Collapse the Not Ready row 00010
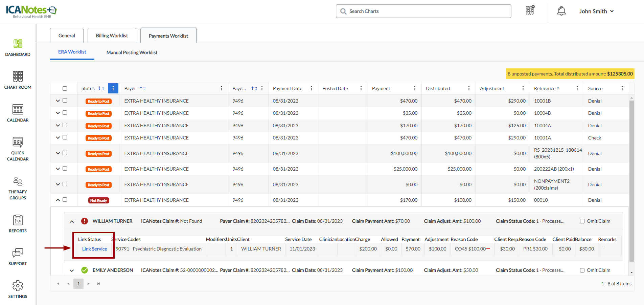The width and height of the screenshot is (644, 305). (x=58, y=200)
